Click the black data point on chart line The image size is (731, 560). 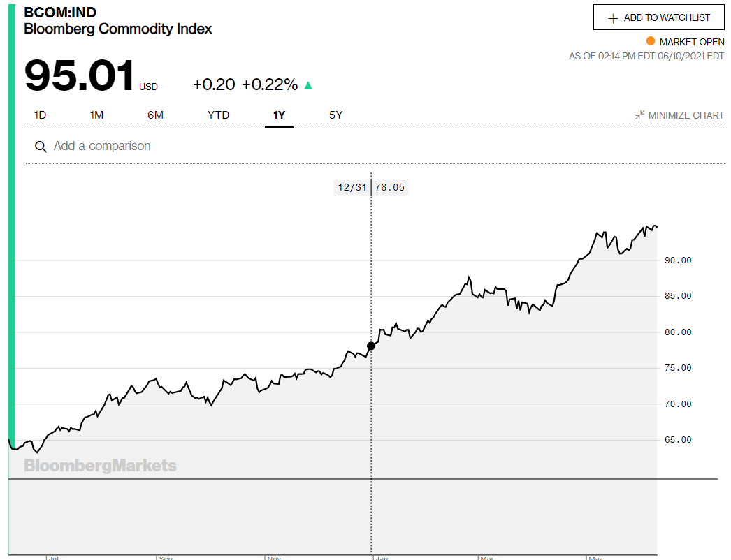(371, 346)
